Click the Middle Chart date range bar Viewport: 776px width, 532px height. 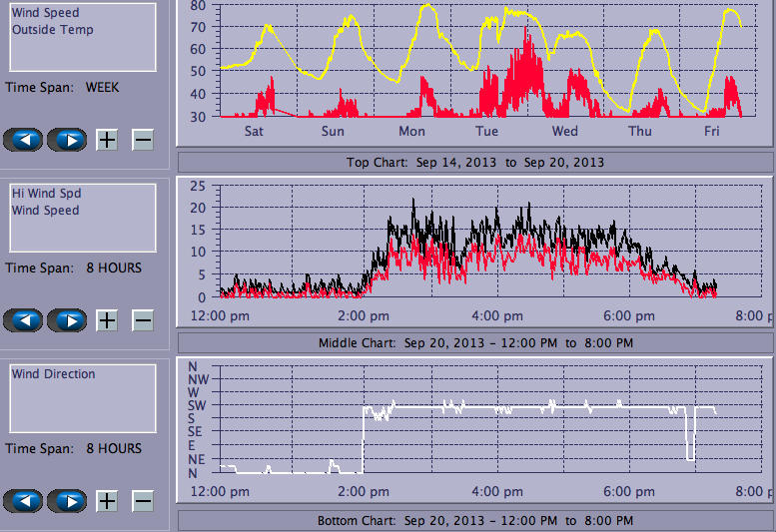474,342
